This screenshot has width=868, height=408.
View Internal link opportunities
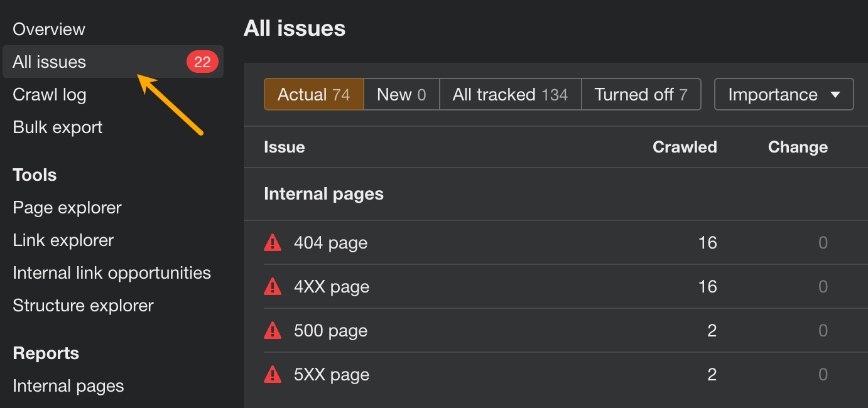tap(111, 272)
